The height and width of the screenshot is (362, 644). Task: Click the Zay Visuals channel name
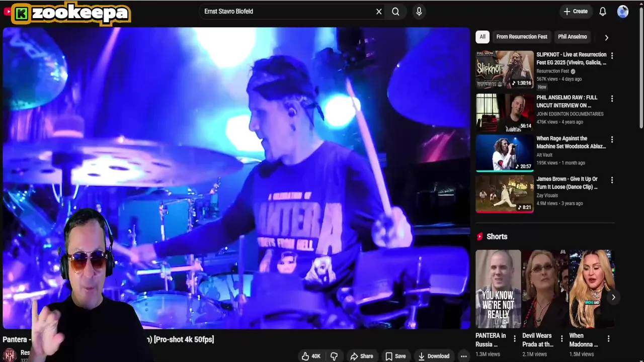tap(547, 196)
